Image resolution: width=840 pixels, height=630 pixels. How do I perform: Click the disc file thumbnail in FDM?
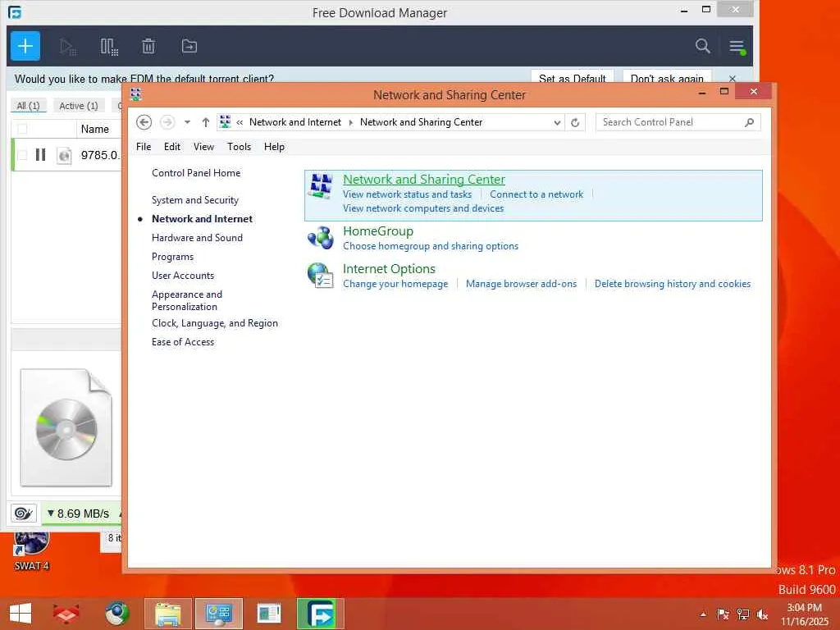point(66,427)
